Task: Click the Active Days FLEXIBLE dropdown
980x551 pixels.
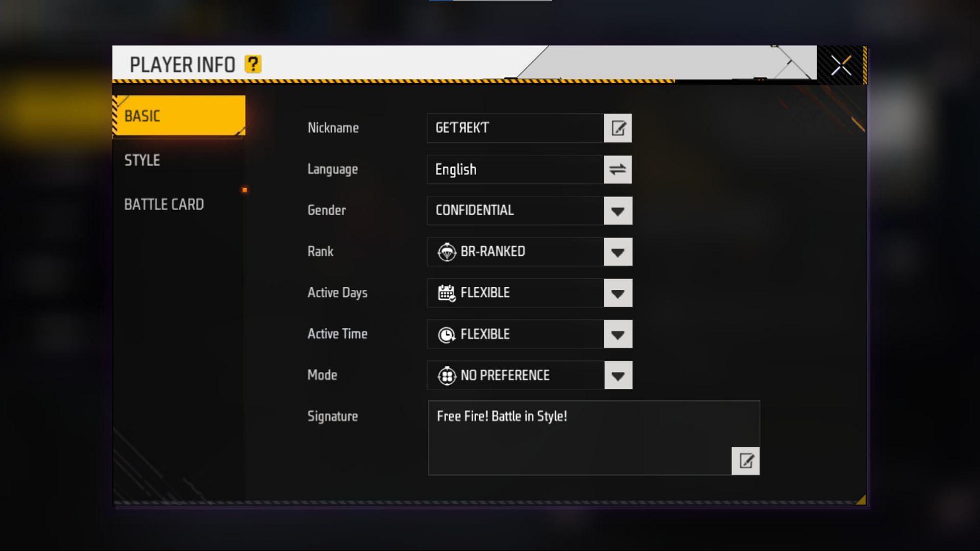Action: click(x=617, y=293)
